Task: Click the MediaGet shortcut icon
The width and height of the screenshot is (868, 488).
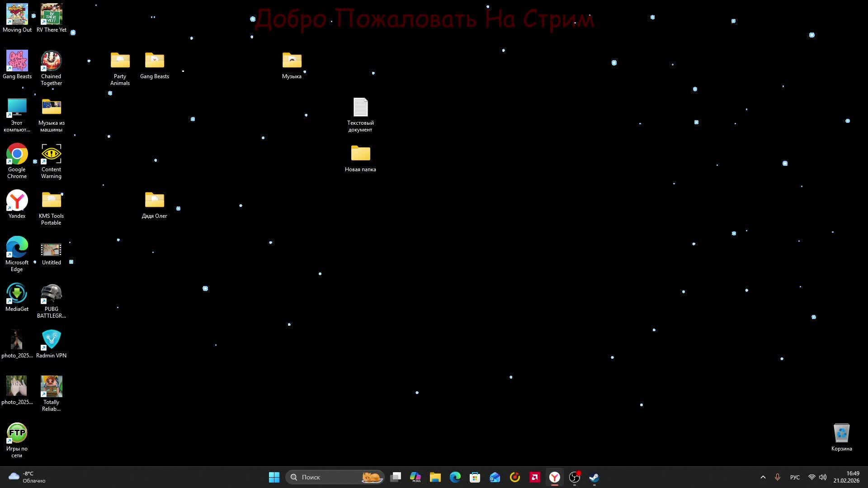Action: point(17,294)
